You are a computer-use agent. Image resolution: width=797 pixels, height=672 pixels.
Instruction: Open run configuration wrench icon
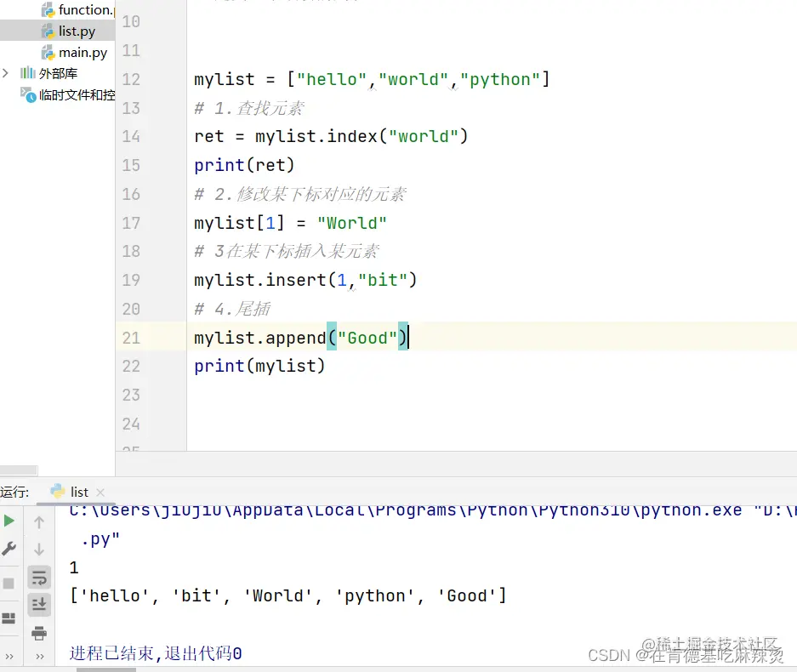(x=9, y=548)
